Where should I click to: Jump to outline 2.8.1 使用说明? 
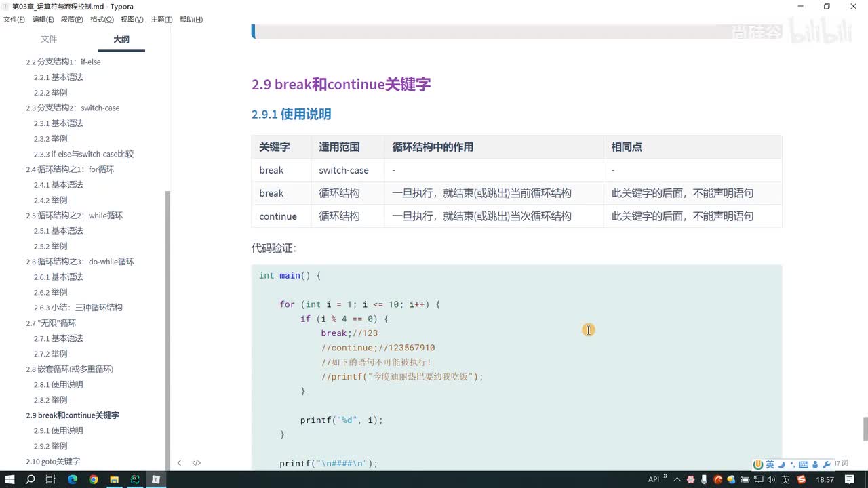58,384
